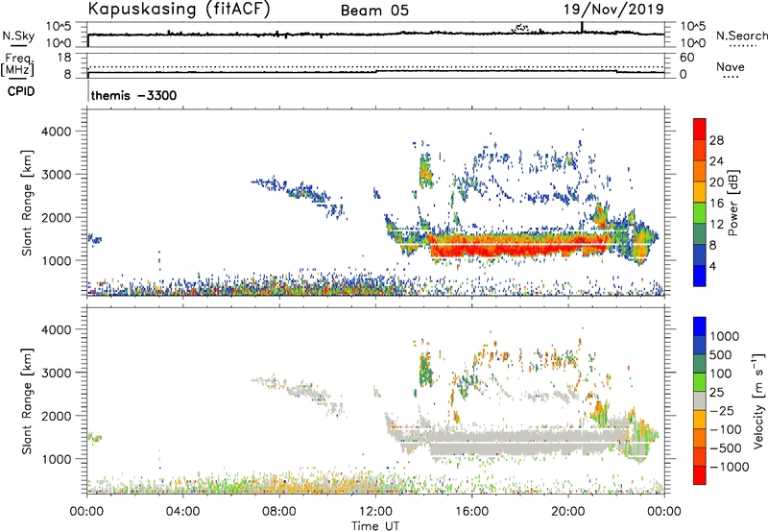This screenshot has height=532, width=768.
Task: Select the 24 dB colorbar label
Action: click(x=716, y=161)
